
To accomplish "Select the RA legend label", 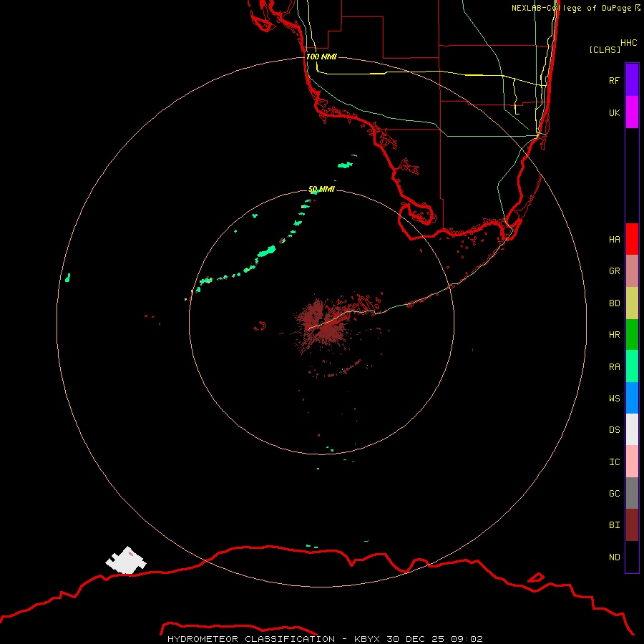I will coord(614,367).
